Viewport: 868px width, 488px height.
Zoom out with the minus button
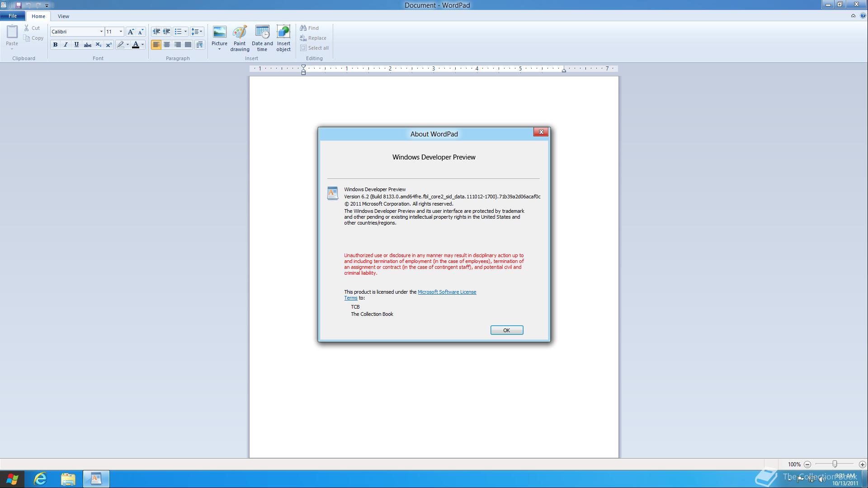tap(807, 465)
